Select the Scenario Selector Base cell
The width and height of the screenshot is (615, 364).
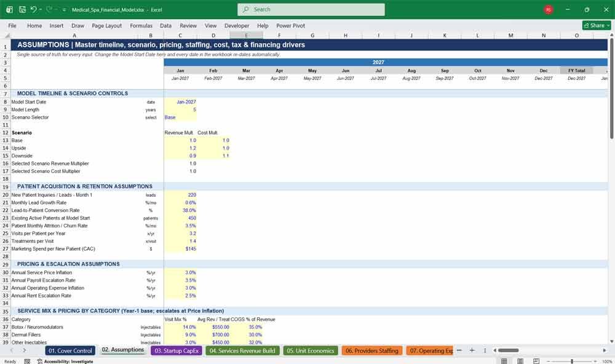[x=180, y=117]
